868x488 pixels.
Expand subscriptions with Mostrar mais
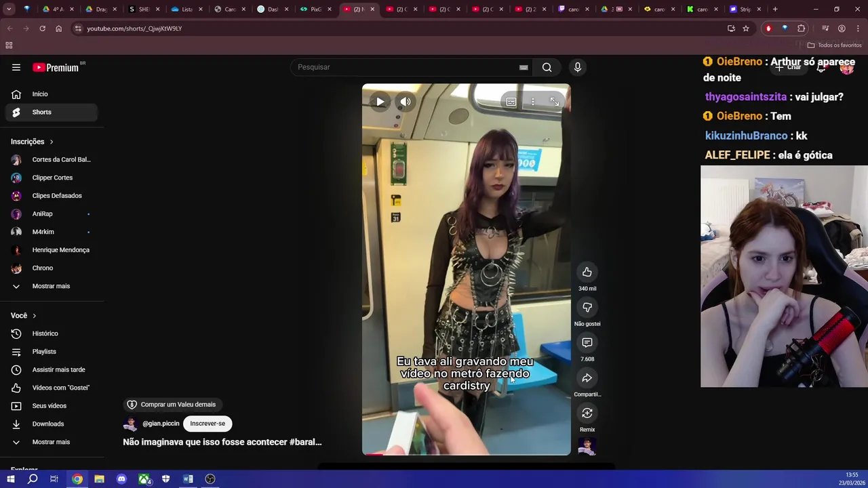click(x=52, y=286)
